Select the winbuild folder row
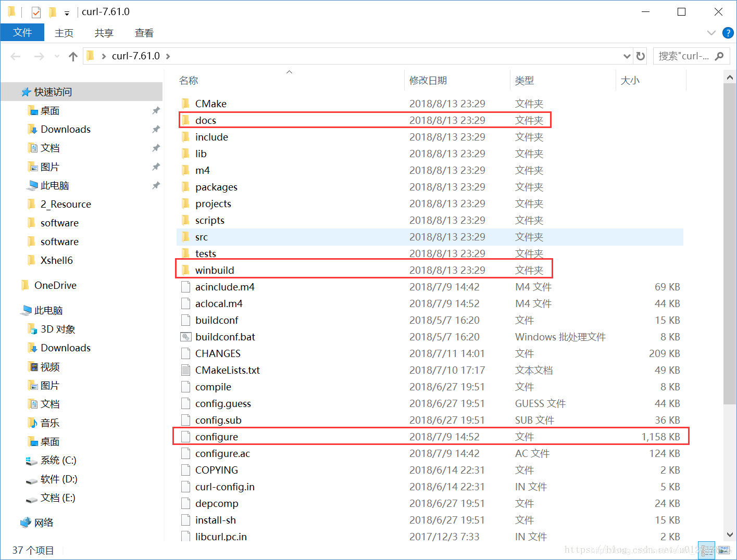737x560 pixels. point(215,270)
